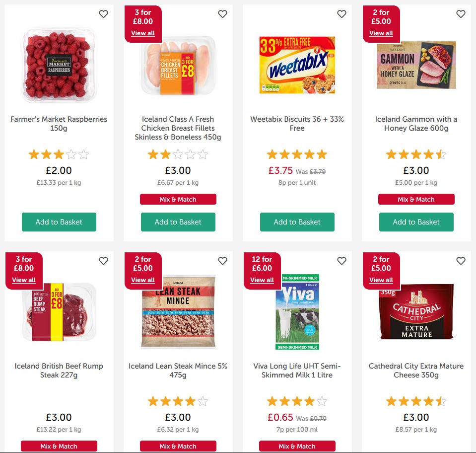
Task: Open View all for the 3 for £8.00 chicken offer
Action: coord(142,33)
